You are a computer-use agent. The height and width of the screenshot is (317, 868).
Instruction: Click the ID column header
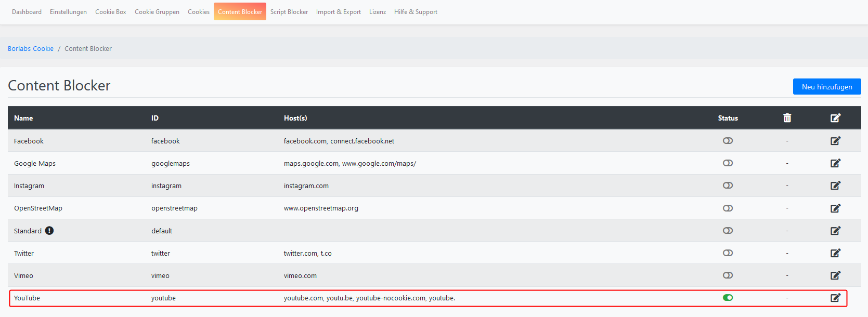click(x=155, y=118)
